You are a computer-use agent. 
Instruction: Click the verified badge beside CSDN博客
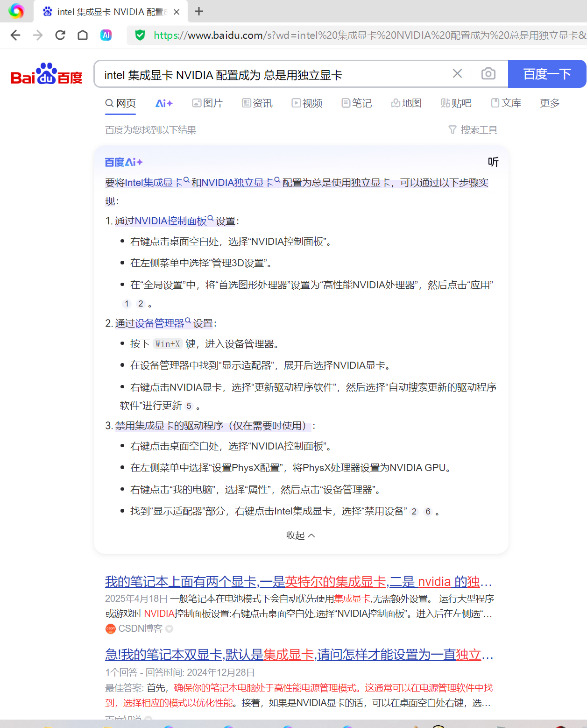pyautogui.click(x=170, y=629)
